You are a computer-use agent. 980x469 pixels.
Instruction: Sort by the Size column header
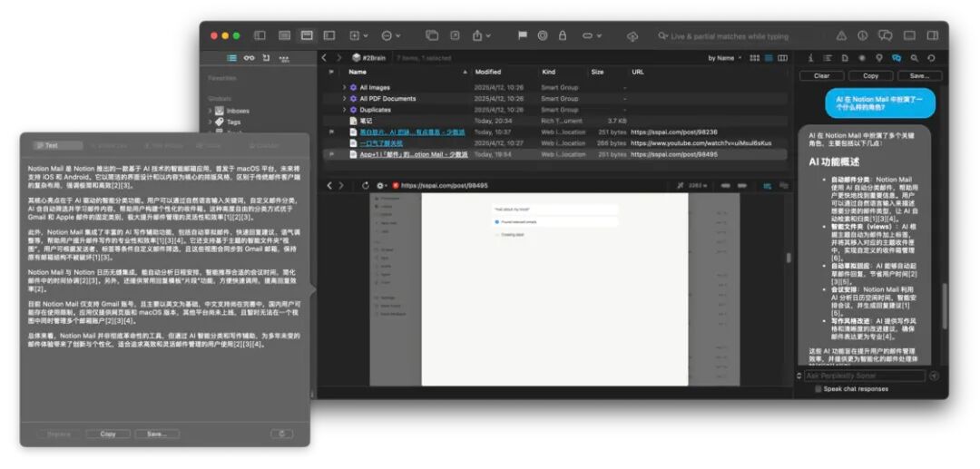point(597,72)
